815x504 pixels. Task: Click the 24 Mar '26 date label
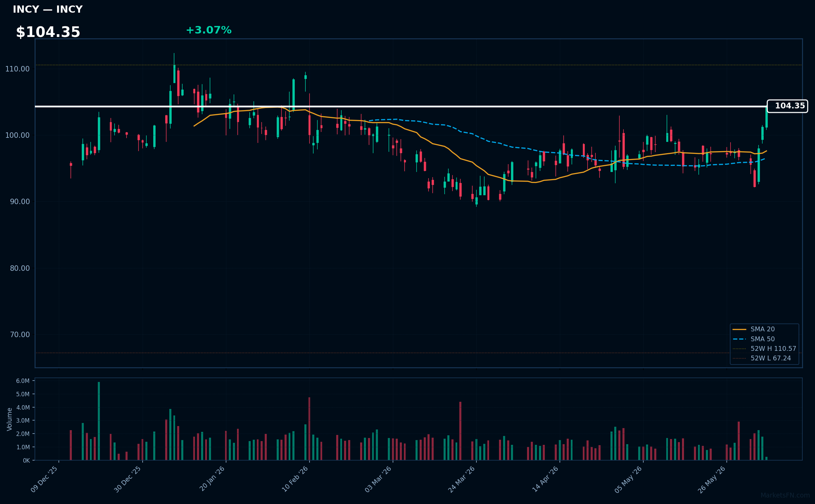[x=462, y=479]
